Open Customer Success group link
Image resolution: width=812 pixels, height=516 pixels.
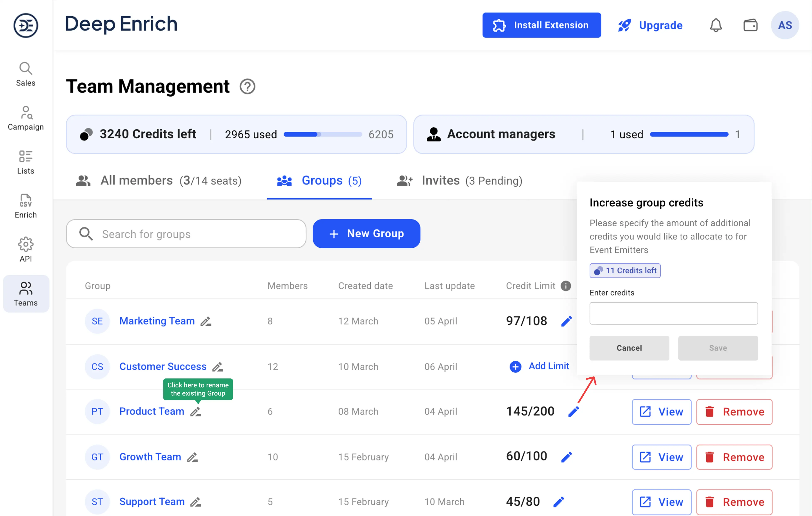pos(163,366)
